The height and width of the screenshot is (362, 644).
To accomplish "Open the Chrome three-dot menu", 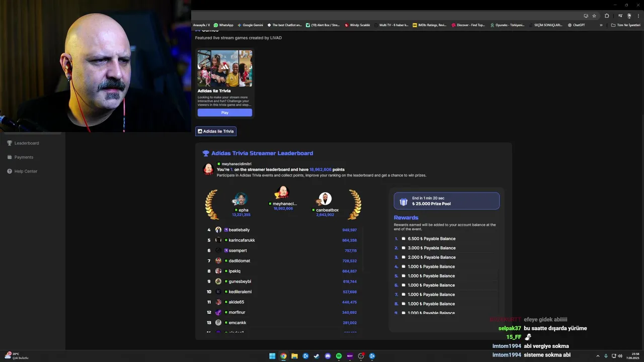I will [638, 16].
